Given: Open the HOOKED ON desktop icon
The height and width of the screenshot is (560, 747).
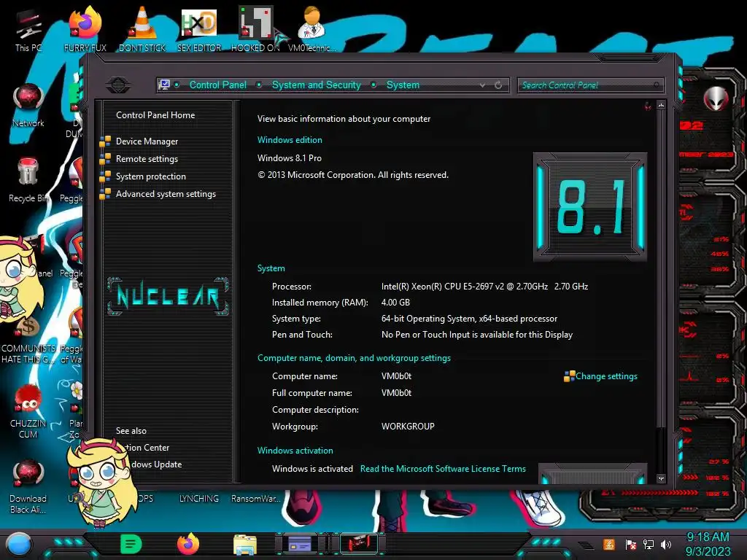Looking at the screenshot, I should tap(255, 29).
